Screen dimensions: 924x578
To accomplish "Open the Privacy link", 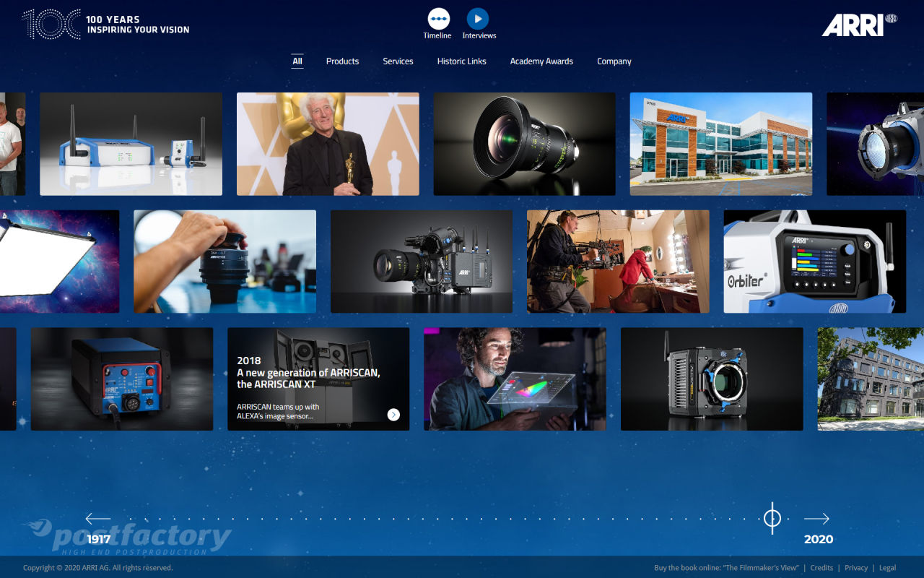I will tap(856, 568).
